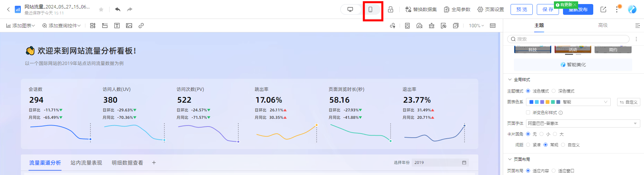Insert a hyperlink widget

coord(141,26)
